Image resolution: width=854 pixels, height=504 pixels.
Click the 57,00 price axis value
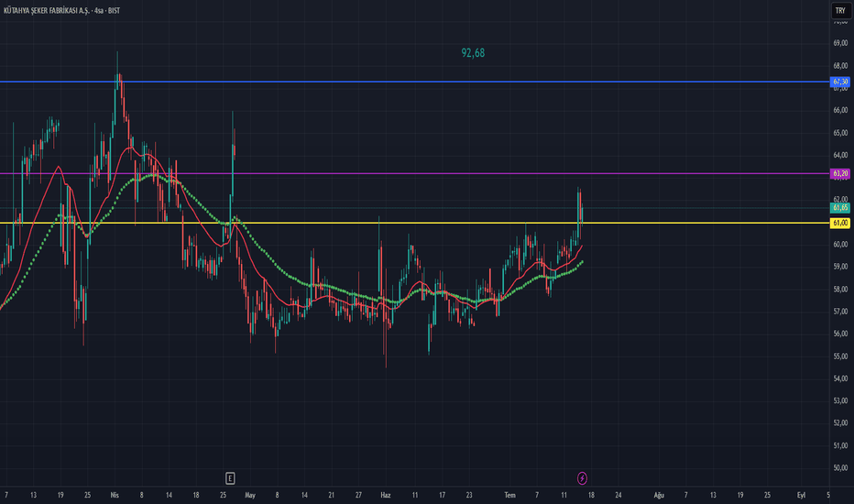(x=840, y=312)
